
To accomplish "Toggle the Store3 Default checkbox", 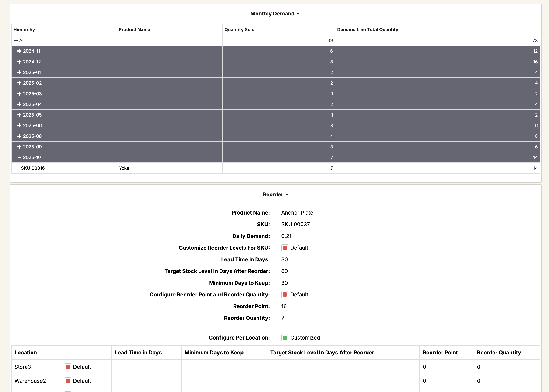I will (68, 367).
